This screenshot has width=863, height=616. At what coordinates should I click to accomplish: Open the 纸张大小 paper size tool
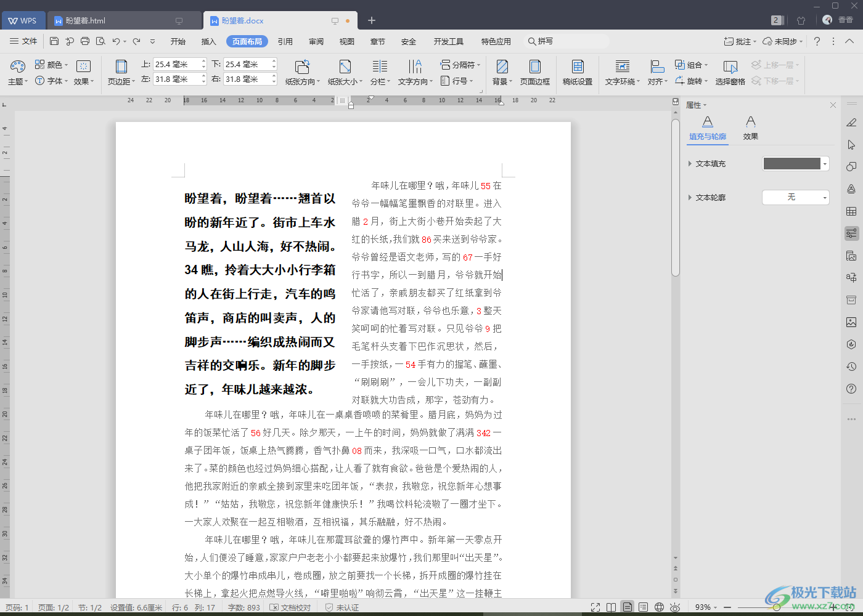pyautogui.click(x=345, y=67)
